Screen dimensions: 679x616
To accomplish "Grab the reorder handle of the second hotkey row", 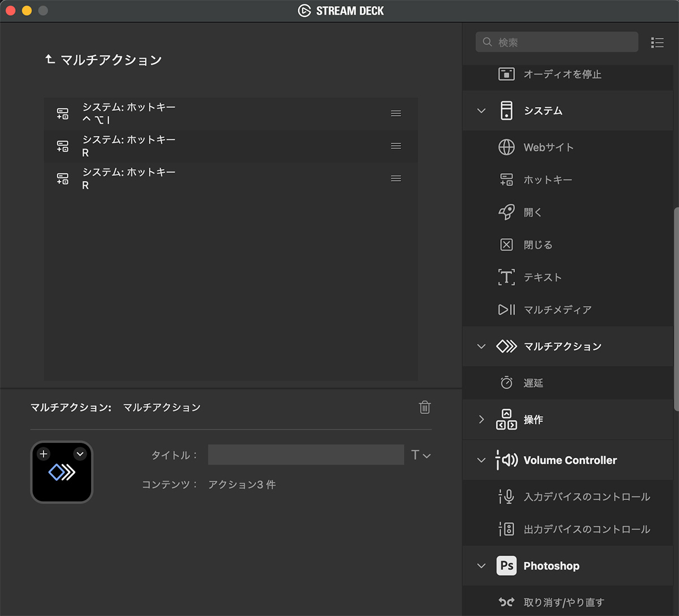I will 396,146.
